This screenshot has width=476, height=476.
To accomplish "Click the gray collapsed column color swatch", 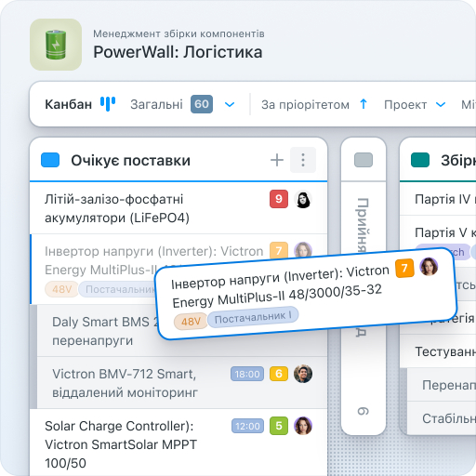I will click(x=364, y=160).
